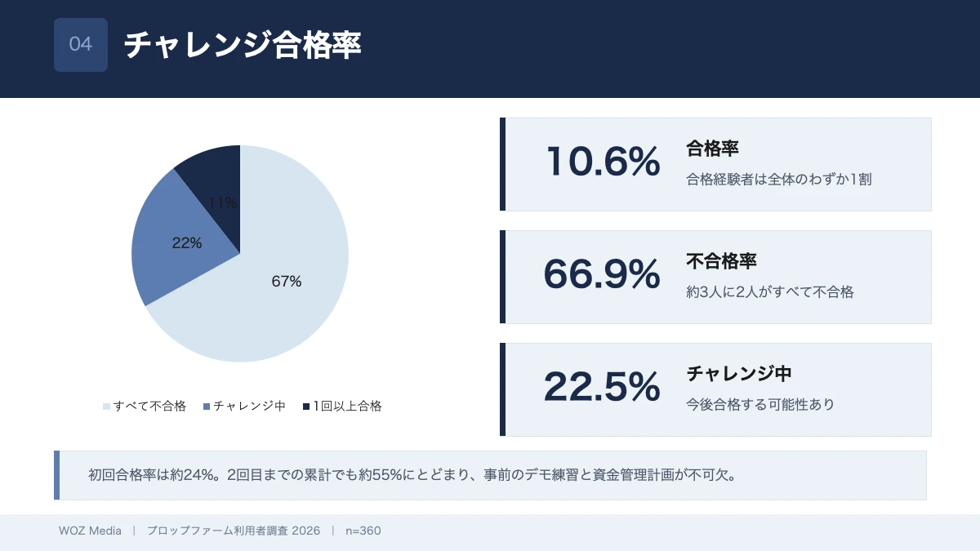Click the すべて不合格 legend color swatch

click(x=106, y=407)
